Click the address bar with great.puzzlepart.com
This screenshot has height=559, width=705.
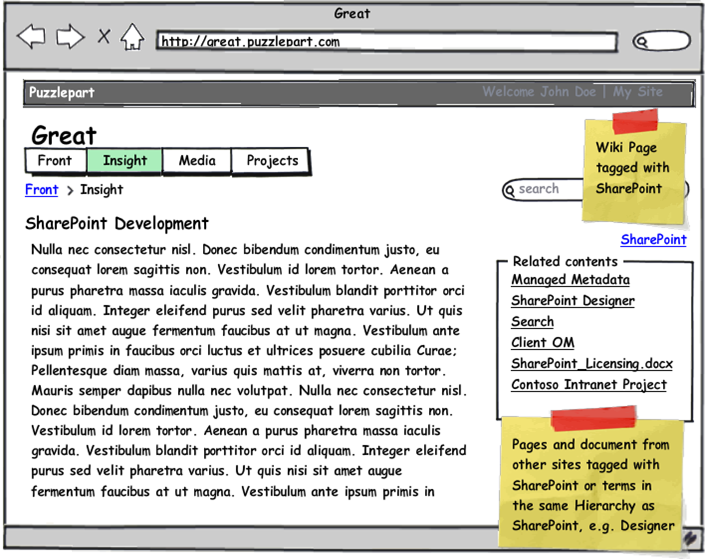(x=387, y=41)
